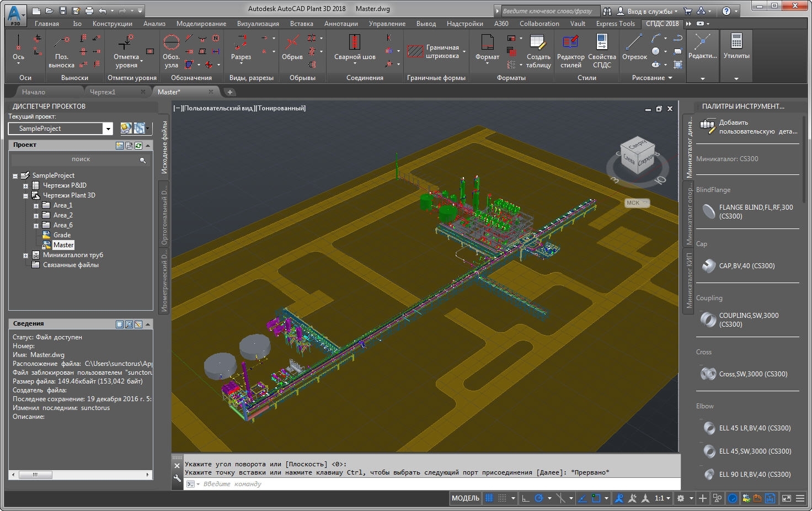Click the shopping cart Autodesk App Store icon
Screen dimensions: 812x511
pyautogui.click(x=687, y=10)
